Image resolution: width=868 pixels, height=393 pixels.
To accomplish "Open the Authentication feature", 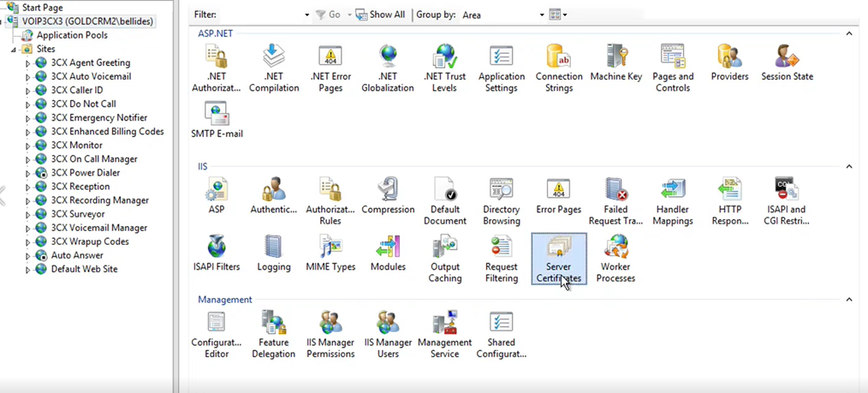I will pos(274,196).
